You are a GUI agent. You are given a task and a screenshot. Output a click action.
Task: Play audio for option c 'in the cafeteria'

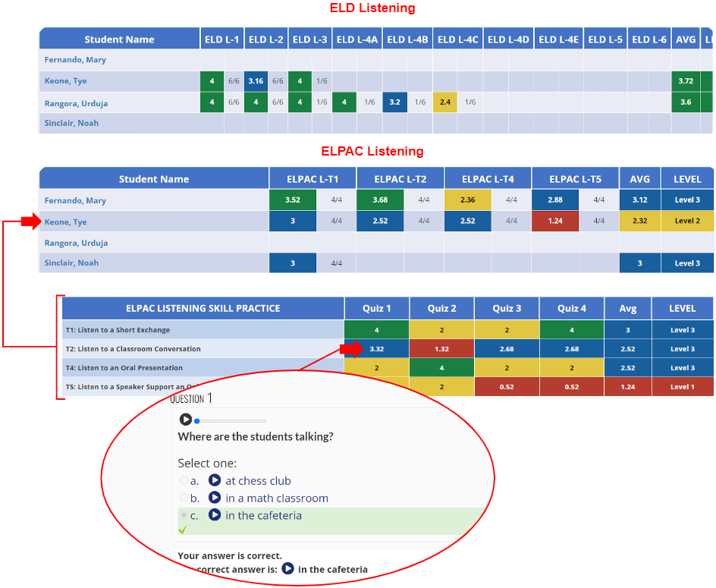point(215,515)
